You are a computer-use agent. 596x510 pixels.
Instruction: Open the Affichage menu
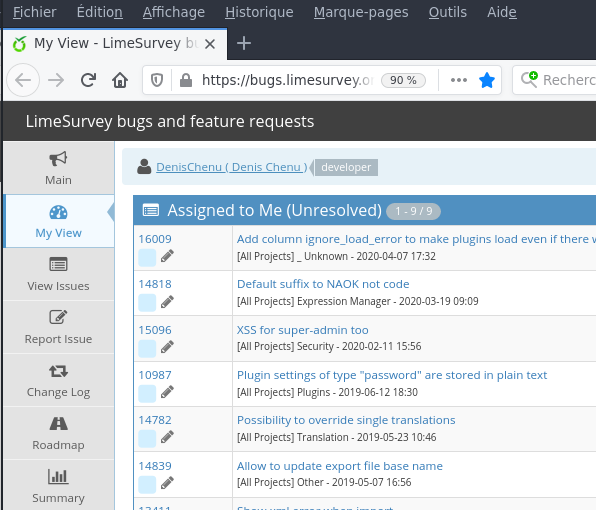[x=174, y=12]
